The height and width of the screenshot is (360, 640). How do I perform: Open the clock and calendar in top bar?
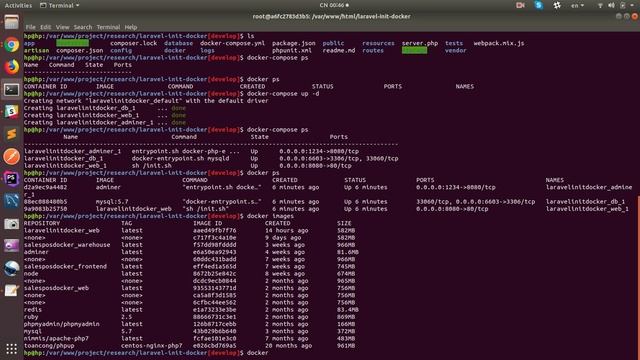(x=334, y=5)
